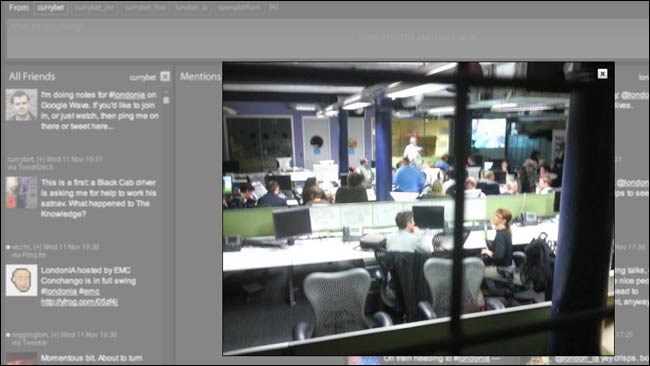Select the currybet_live account tab
The height and width of the screenshot is (366, 650).
(145, 8)
